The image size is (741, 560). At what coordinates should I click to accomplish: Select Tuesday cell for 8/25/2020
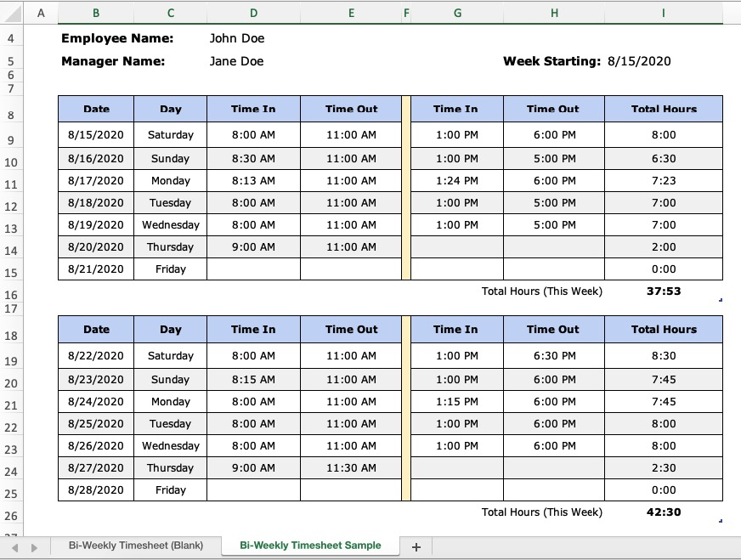(171, 423)
